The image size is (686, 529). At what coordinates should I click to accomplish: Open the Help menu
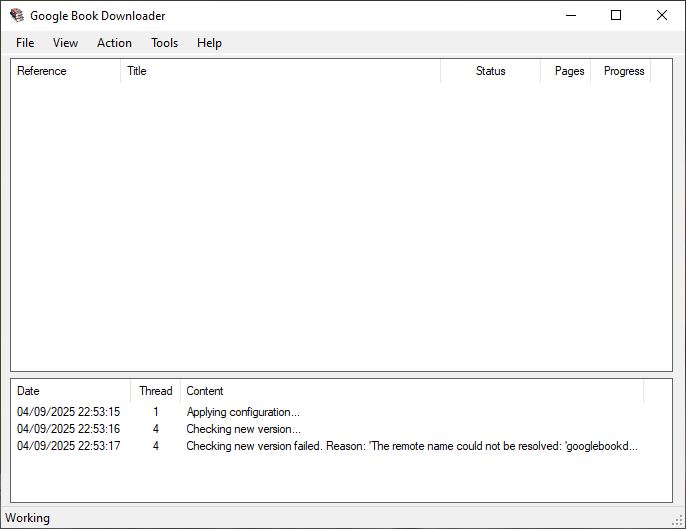click(209, 43)
